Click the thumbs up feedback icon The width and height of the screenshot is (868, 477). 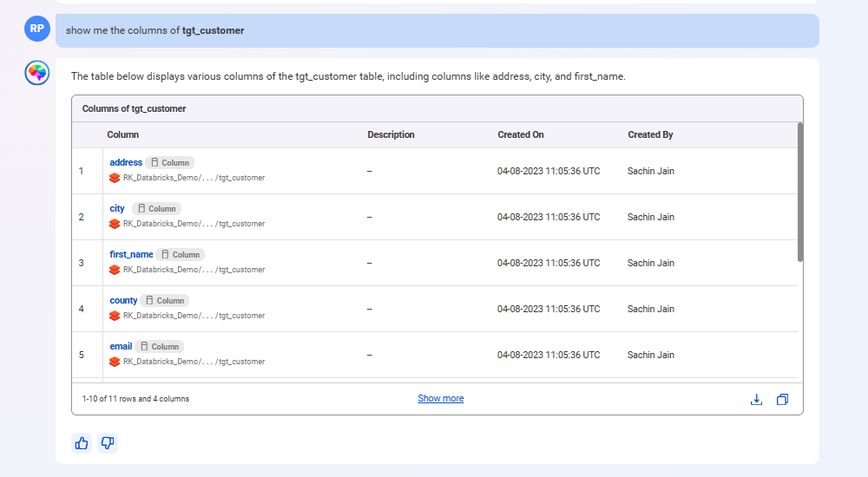pos(82,443)
